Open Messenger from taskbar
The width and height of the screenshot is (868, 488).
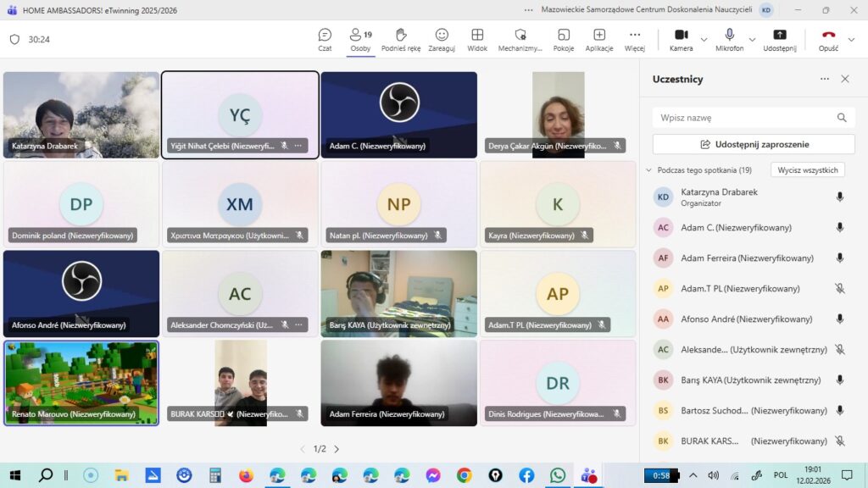[x=433, y=475]
